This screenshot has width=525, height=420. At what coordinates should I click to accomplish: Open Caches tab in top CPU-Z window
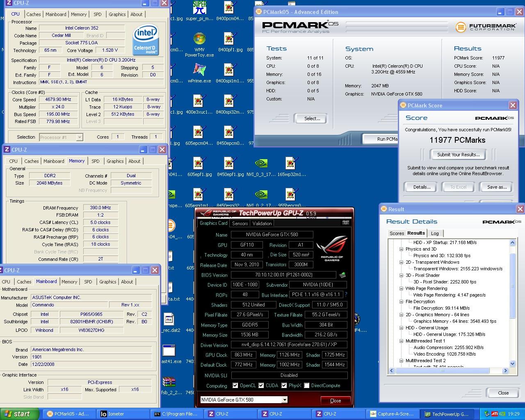34,14
